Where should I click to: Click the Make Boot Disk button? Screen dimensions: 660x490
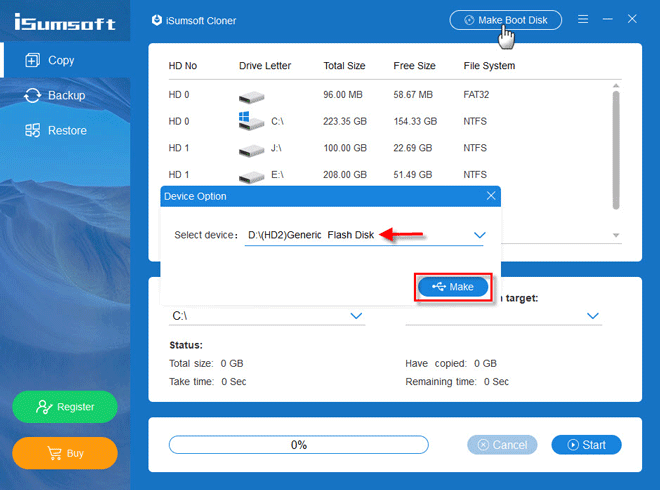(506, 20)
